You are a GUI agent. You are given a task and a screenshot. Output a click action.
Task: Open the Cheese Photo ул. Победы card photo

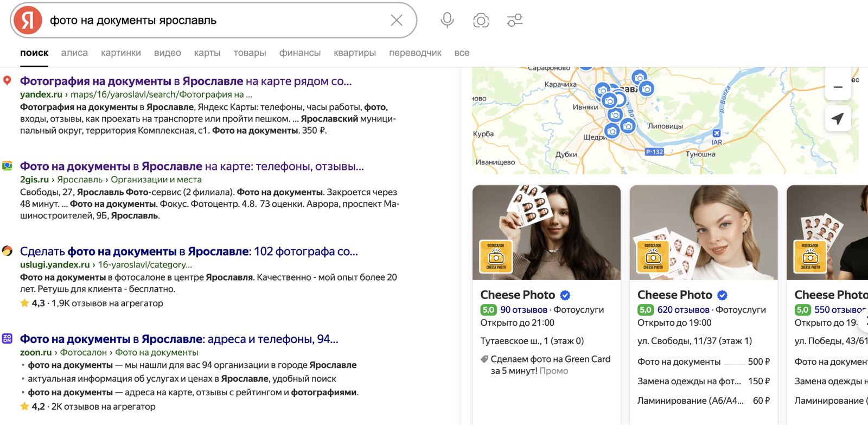(x=827, y=232)
